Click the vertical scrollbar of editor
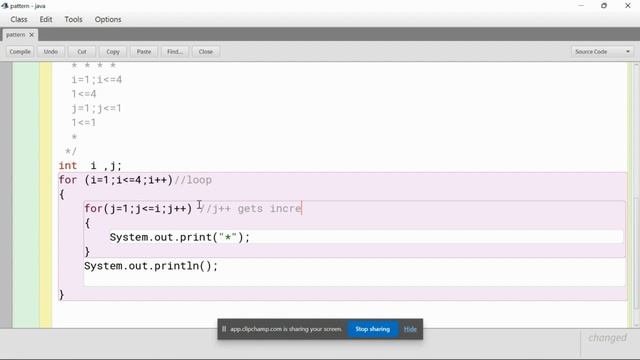Viewport: 640px width, 360px height. [x=636, y=195]
